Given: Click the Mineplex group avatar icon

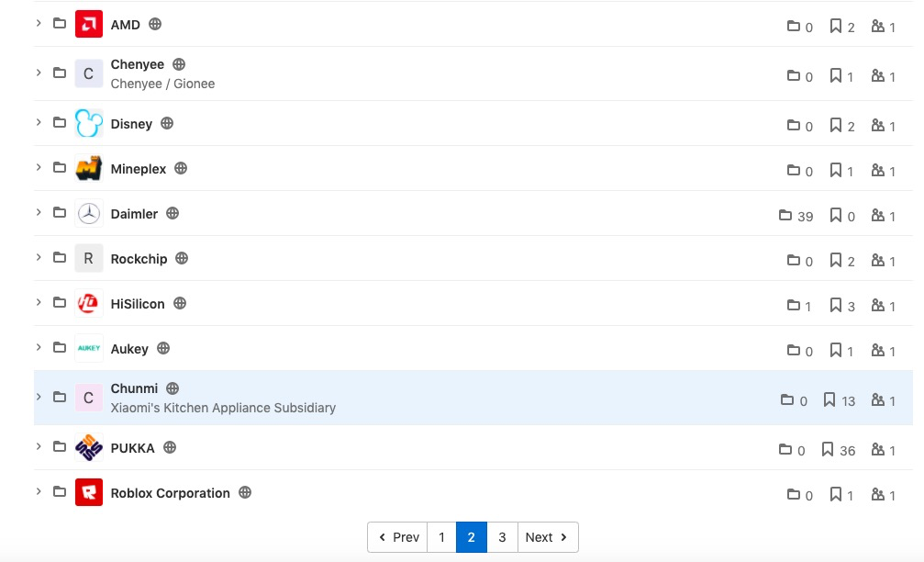Looking at the screenshot, I should coord(88,169).
